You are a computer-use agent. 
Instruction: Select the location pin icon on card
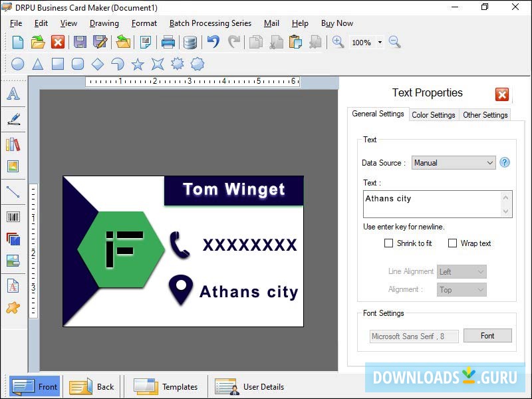181,290
